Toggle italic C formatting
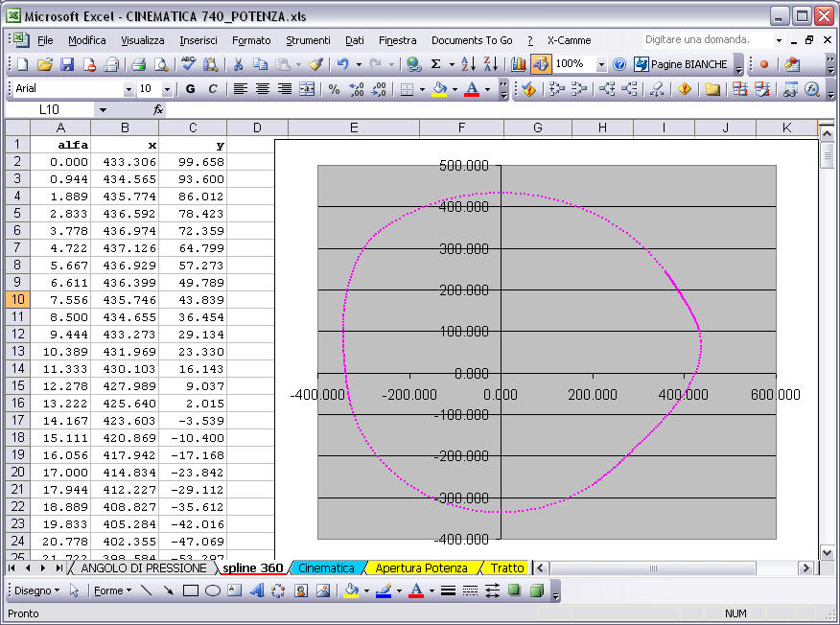This screenshot has height=625, width=840. coord(213,89)
